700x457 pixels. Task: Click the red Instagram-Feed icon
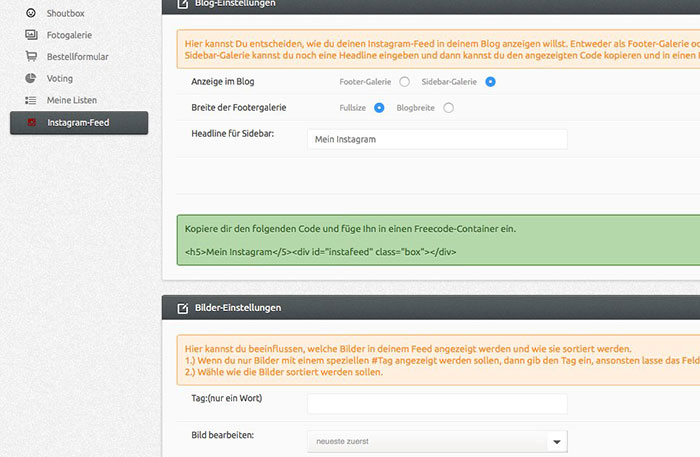tap(31, 122)
